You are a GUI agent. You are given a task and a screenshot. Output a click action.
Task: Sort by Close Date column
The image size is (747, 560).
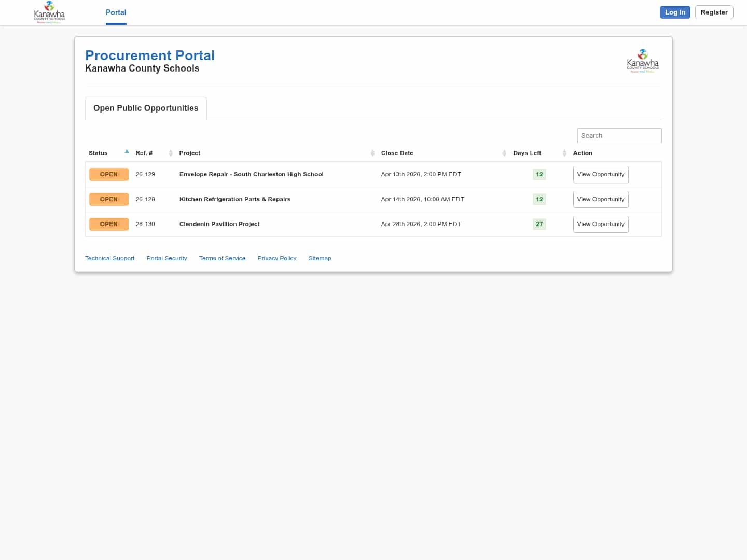pyautogui.click(x=397, y=153)
